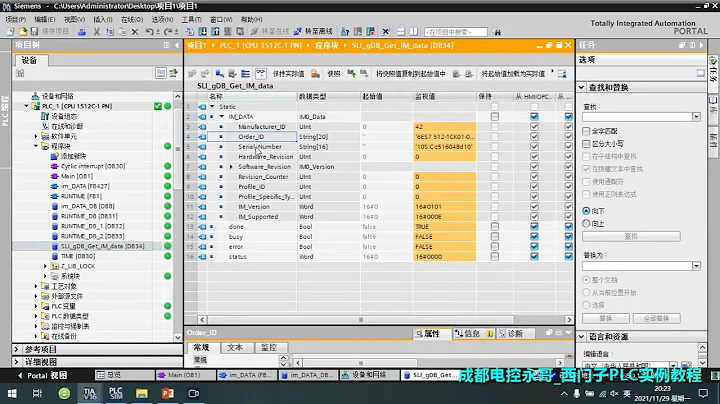Click the open project folder icon

click(22, 32)
